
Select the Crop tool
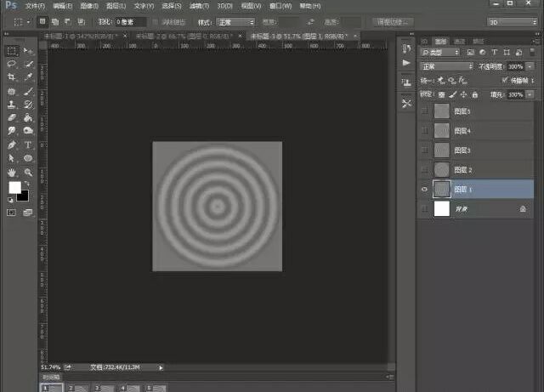point(12,77)
